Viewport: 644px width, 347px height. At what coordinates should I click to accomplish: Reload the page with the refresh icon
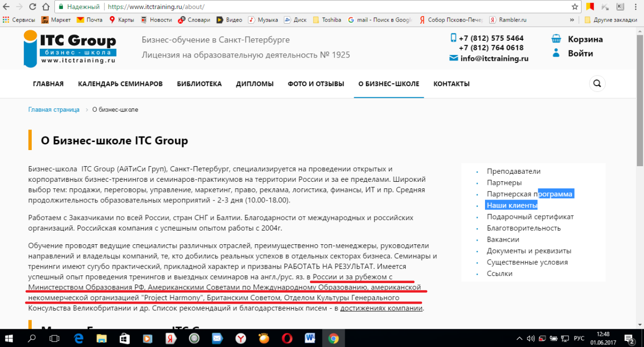pos(32,7)
